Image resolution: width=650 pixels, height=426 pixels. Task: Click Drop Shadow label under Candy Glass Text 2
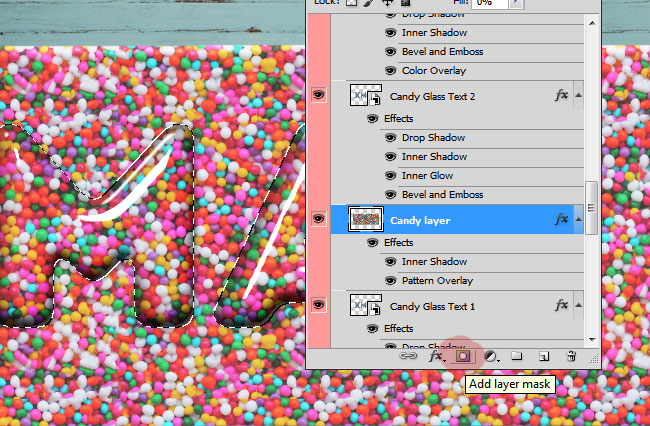click(433, 138)
